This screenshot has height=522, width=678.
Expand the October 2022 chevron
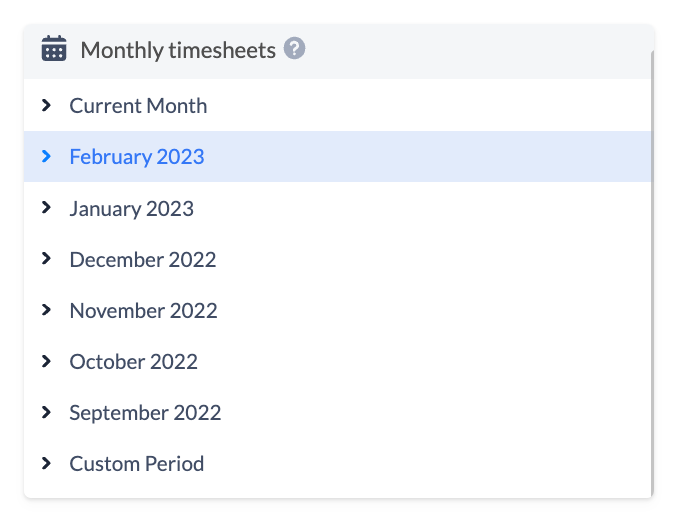pos(46,361)
